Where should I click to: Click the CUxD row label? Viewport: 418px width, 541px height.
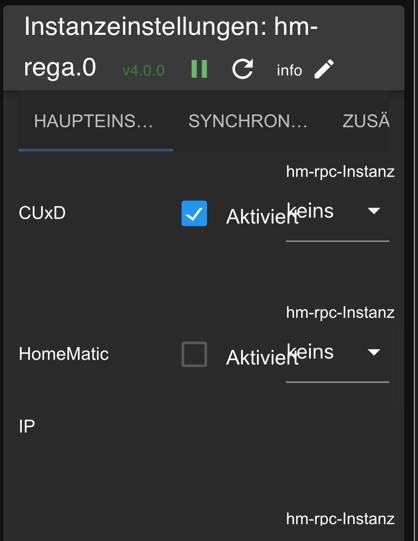42,213
